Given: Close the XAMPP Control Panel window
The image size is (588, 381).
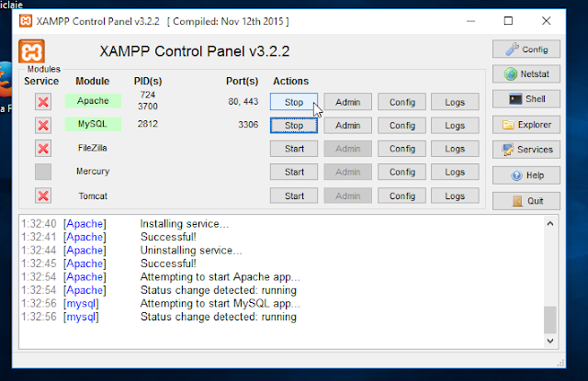Looking at the screenshot, I should point(546,21).
